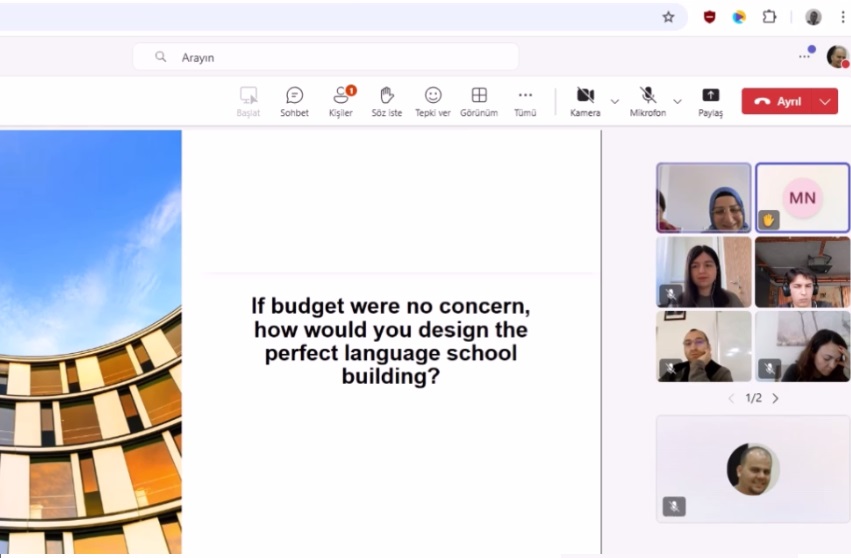This screenshot has width=851, height=558.
Task: Select the curly-haired woman video tile
Action: (802, 346)
